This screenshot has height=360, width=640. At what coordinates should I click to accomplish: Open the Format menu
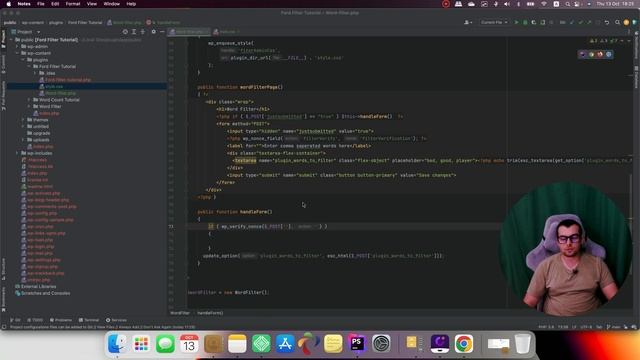click(x=73, y=4)
